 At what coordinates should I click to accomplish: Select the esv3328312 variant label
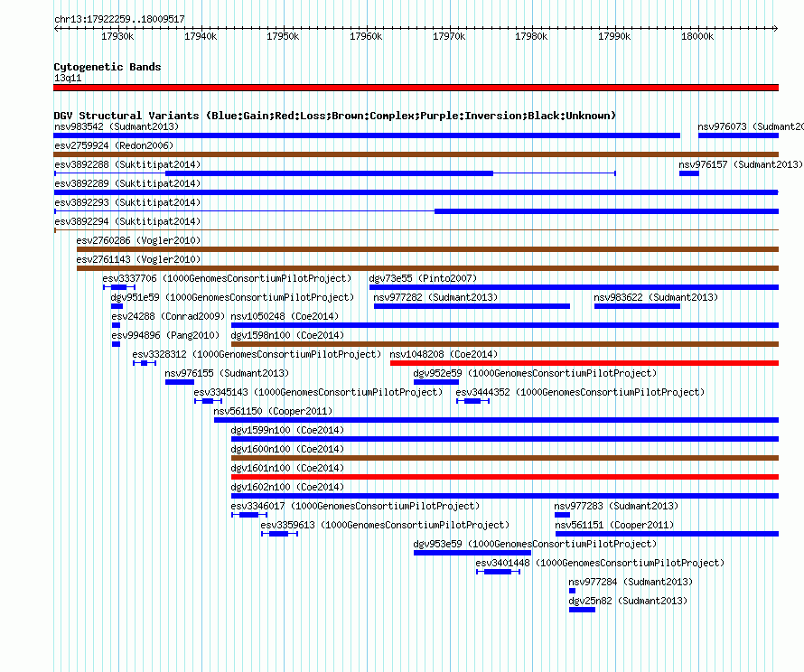coord(257,354)
